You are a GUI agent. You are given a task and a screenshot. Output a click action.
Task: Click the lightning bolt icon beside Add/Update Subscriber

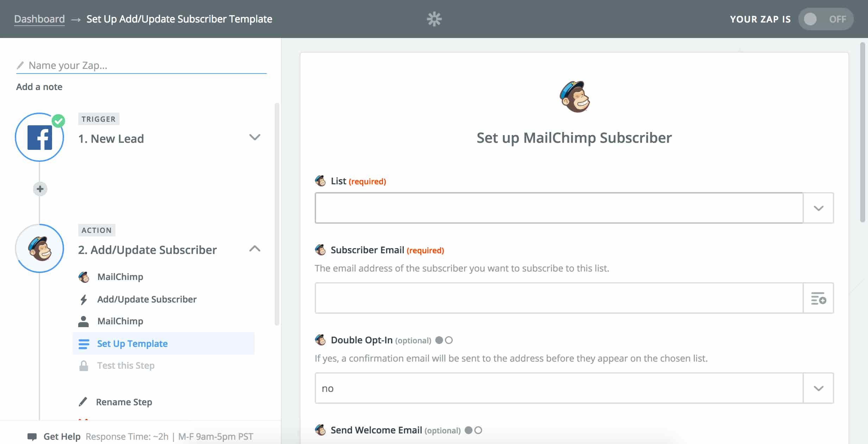tap(83, 299)
